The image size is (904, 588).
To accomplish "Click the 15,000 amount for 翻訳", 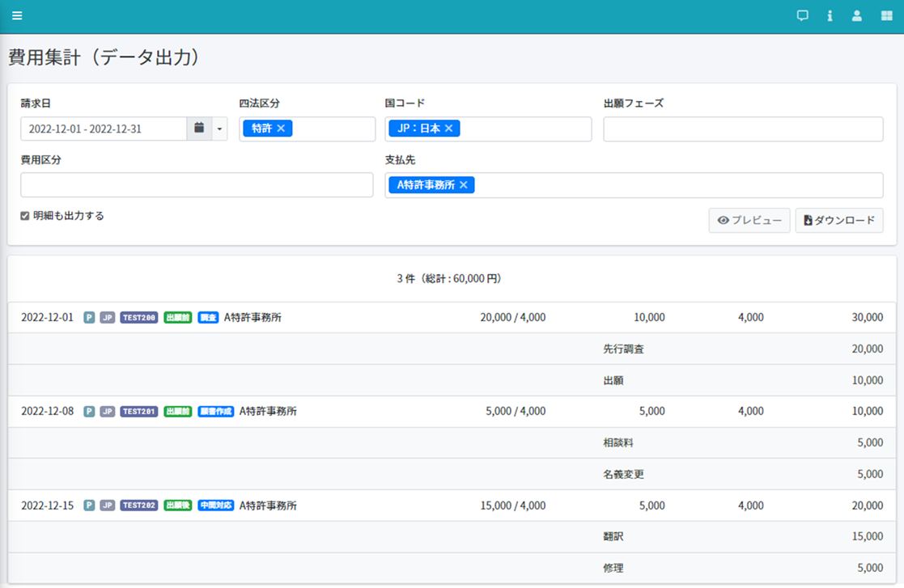I will click(x=867, y=537).
